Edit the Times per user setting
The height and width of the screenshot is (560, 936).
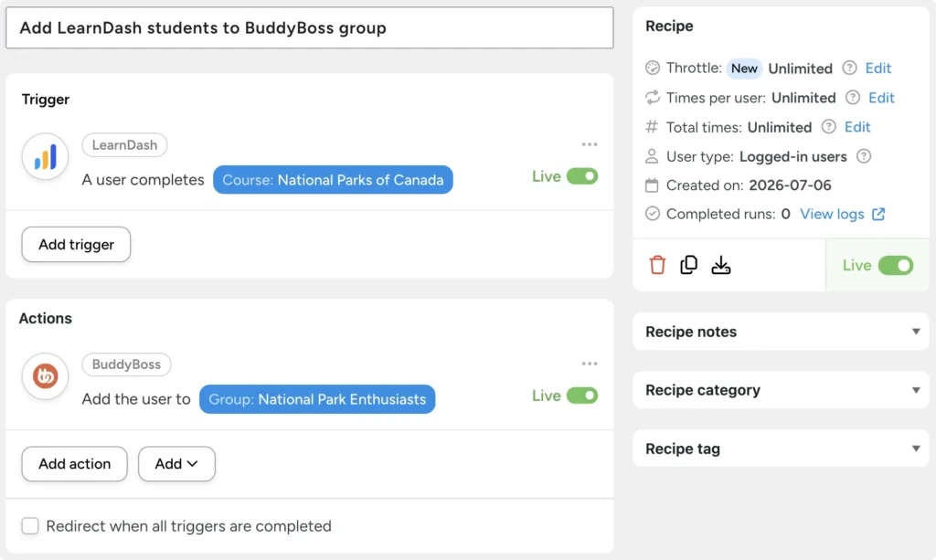(x=881, y=97)
